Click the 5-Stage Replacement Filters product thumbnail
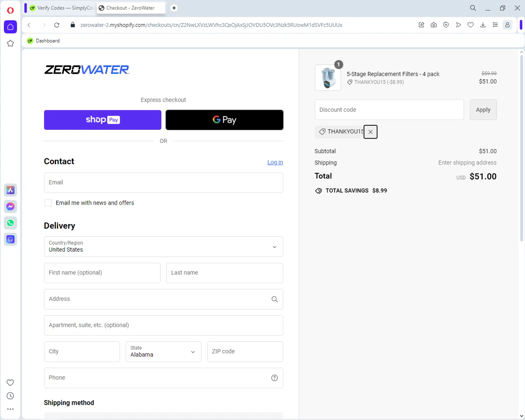 328,78
